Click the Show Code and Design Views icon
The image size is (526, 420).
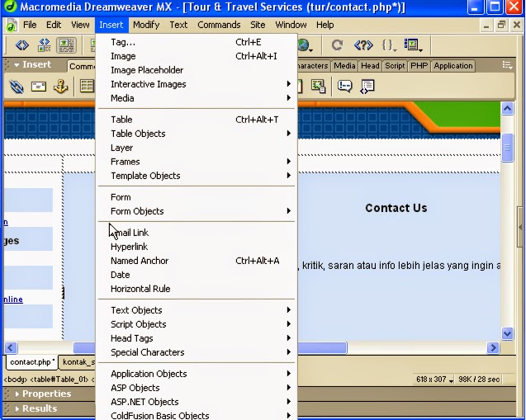click(45, 45)
